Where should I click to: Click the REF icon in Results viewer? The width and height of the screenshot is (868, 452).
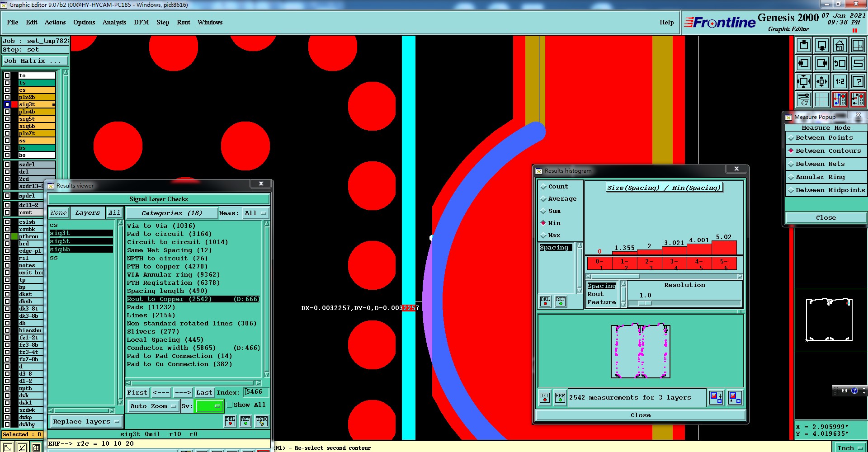pyautogui.click(x=245, y=421)
